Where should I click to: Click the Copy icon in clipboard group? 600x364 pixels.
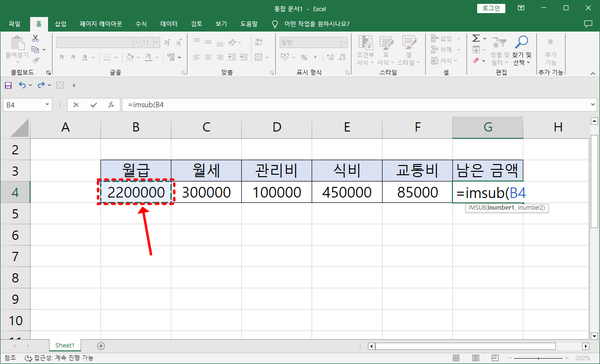[x=35, y=49]
